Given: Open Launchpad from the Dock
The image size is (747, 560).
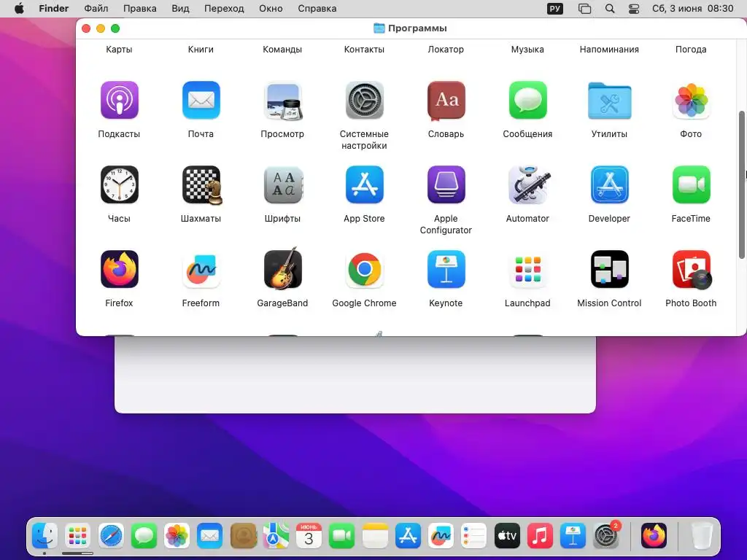Looking at the screenshot, I should coord(77,536).
